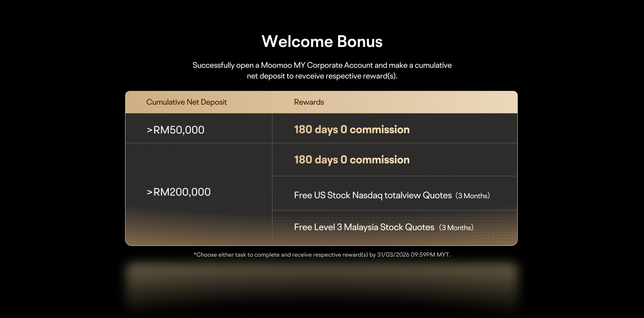Click the greater-than symbol before RM50,000
This screenshot has height=318, width=644.
(150, 130)
